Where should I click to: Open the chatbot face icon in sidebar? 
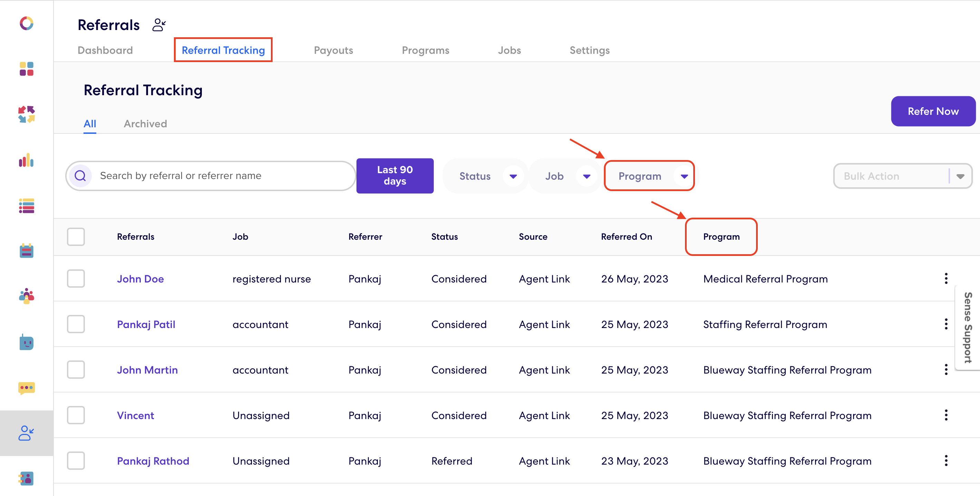click(27, 342)
